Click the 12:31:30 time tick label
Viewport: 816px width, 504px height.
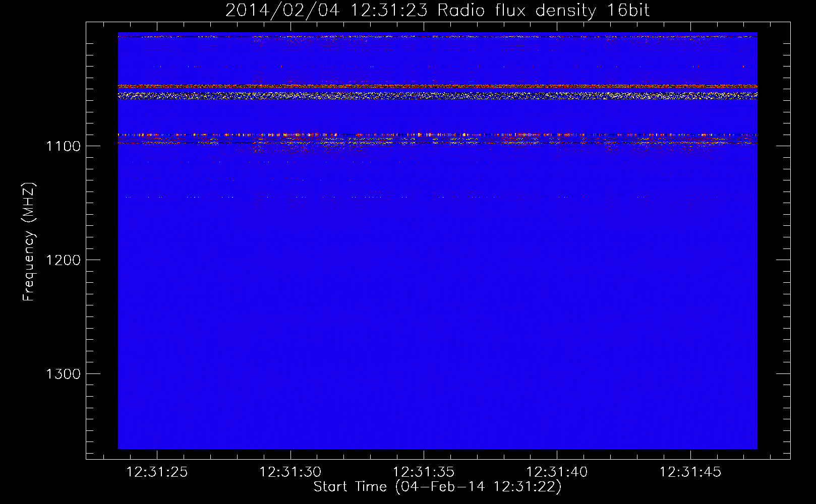click(x=290, y=472)
